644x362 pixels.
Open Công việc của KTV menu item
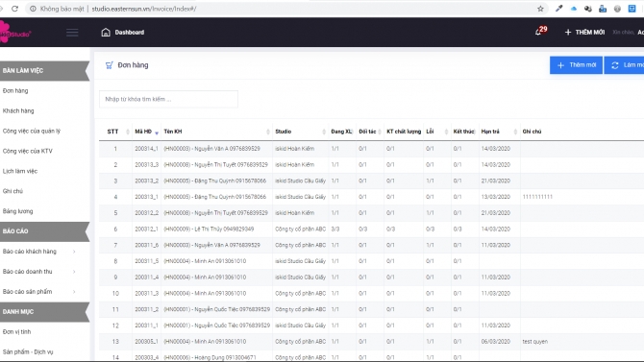(27, 151)
